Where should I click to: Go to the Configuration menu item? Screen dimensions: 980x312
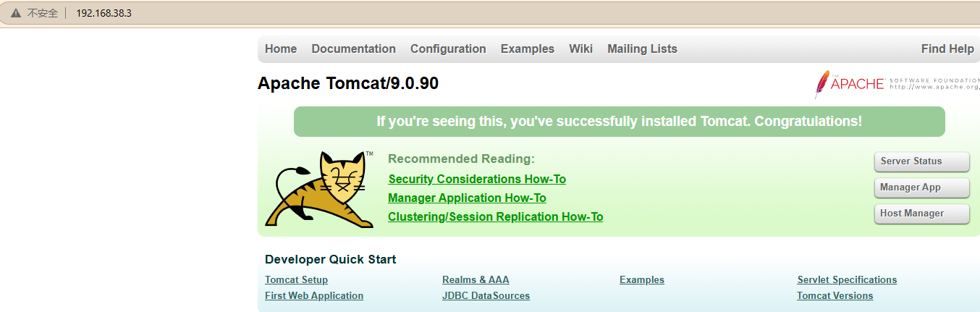(448, 49)
